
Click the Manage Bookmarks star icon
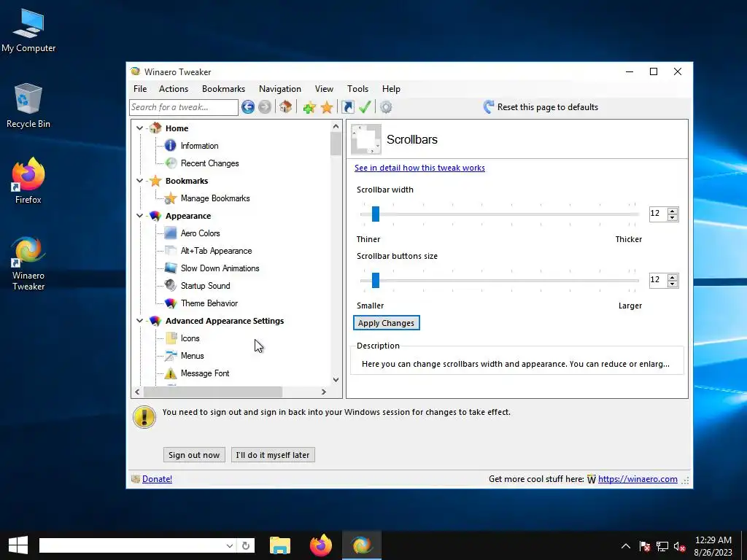coord(171,198)
